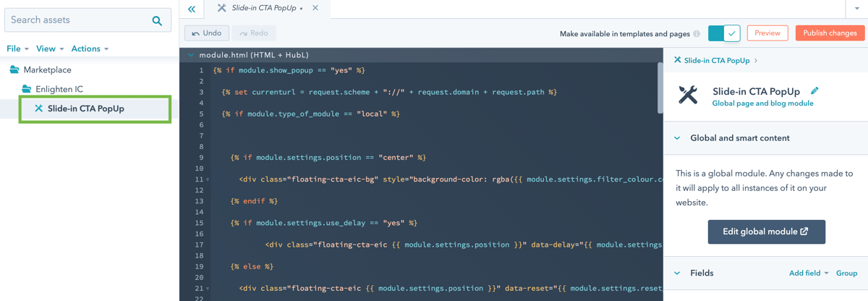Open the Marketplace folder icon
Viewport: 868px width, 301px height.
[x=14, y=70]
